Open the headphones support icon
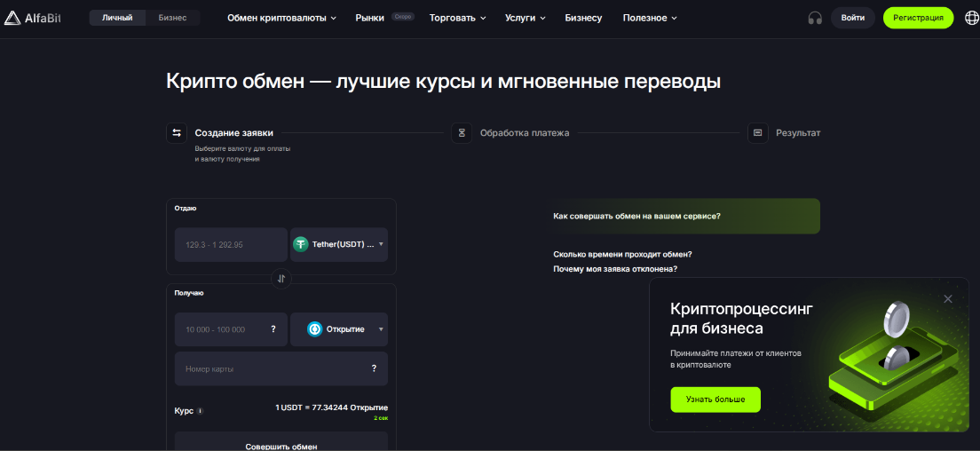The width and height of the screenshot is (980, 451). coord(814,18)
